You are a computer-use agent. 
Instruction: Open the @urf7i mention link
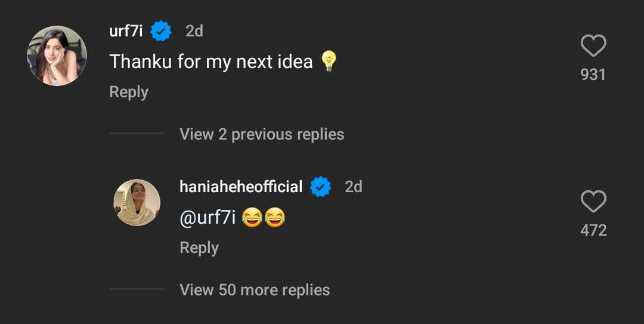(x=208, y=218)
